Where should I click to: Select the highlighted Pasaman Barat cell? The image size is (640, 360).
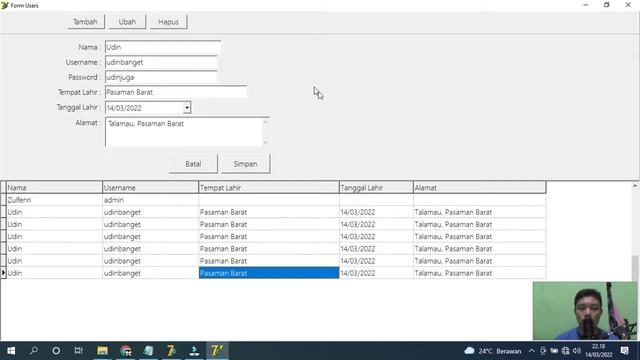(269, 273)
